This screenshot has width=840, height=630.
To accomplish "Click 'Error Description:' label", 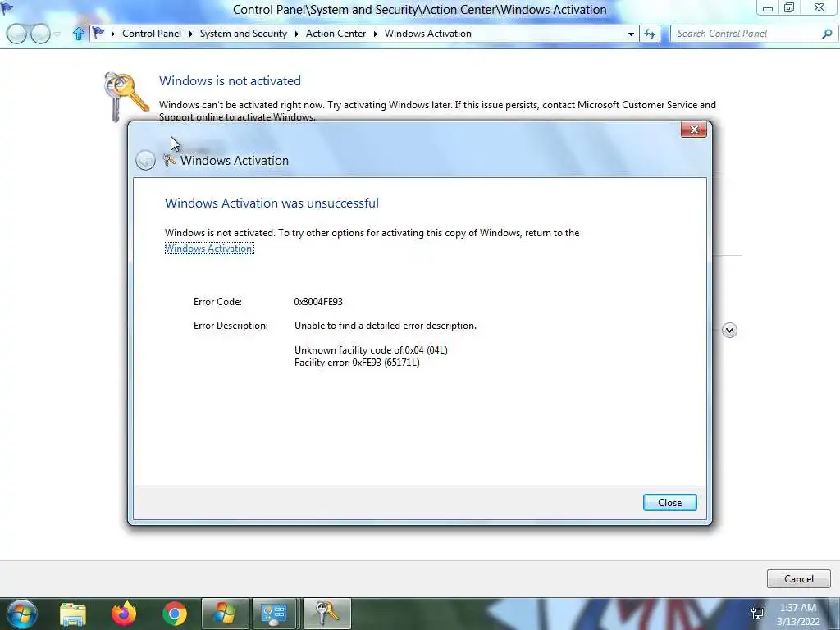I will point(231,326).
